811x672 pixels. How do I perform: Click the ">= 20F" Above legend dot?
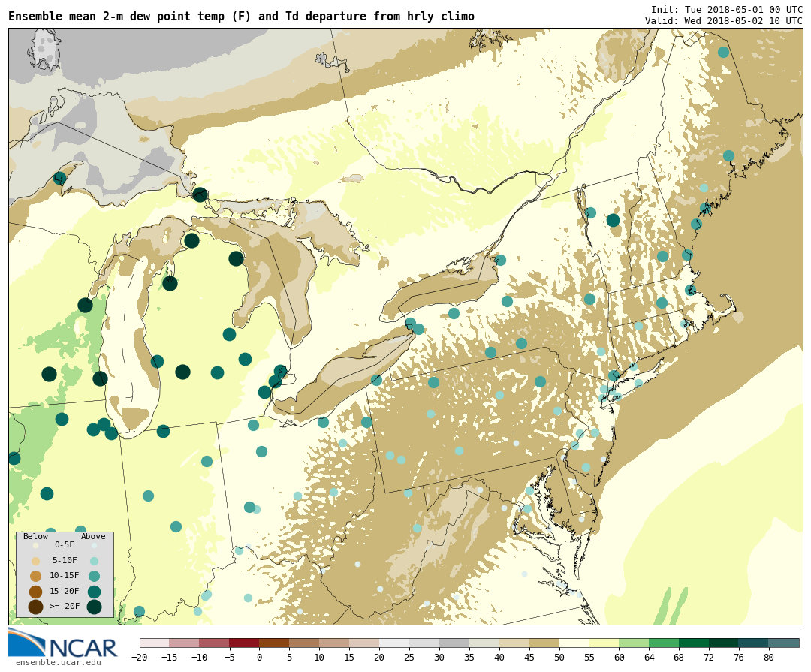(x=94, y=607)
